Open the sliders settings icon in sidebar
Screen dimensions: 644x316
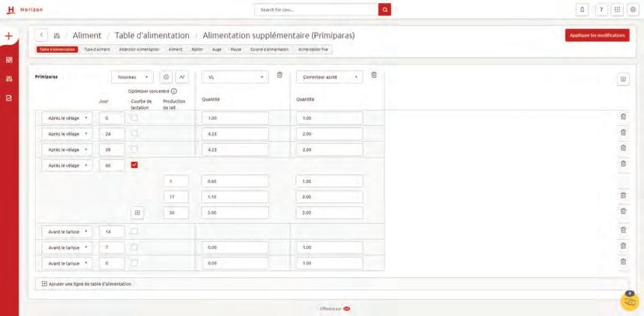pos(9,79)
